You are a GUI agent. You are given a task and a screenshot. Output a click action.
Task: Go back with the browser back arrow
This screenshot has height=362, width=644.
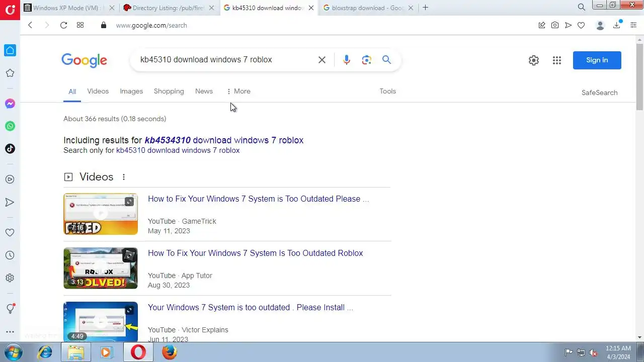point(30,25)
